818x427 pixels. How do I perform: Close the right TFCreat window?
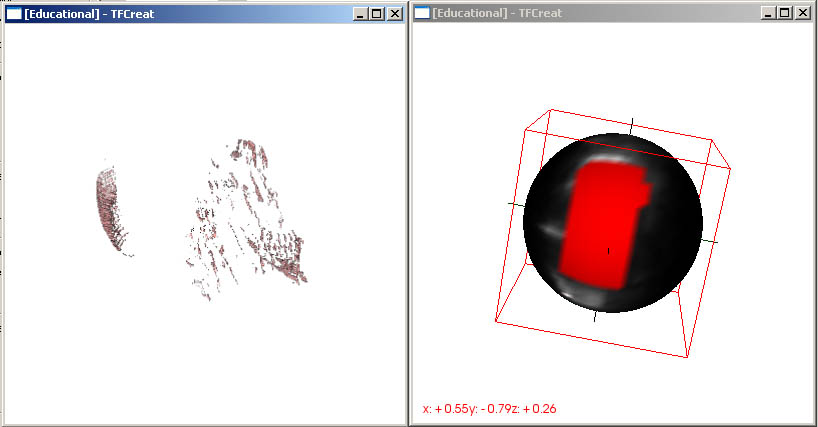(802, 13)
